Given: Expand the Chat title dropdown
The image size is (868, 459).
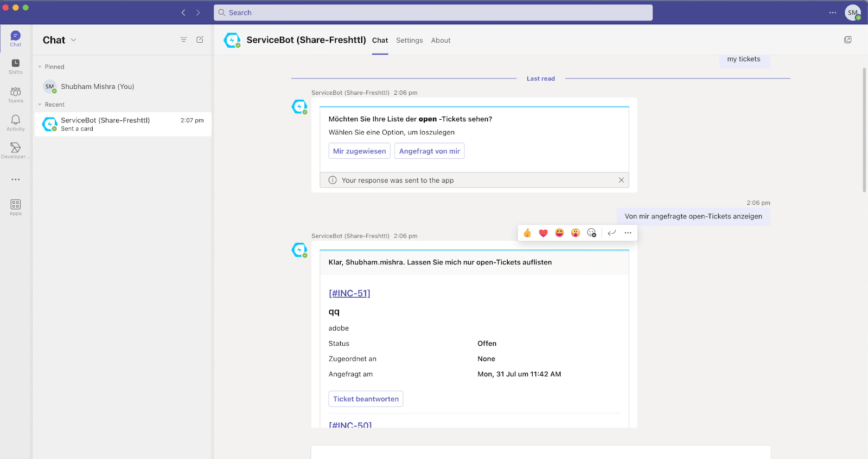Looking at the screenshot, I should (x=74, y=40).
